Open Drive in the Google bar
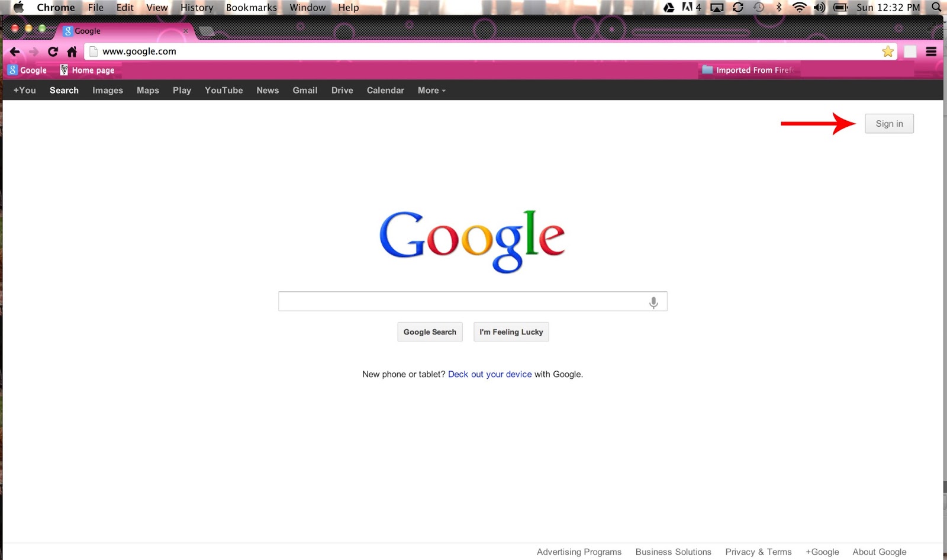Screen dimensions: 947x560 342,90
